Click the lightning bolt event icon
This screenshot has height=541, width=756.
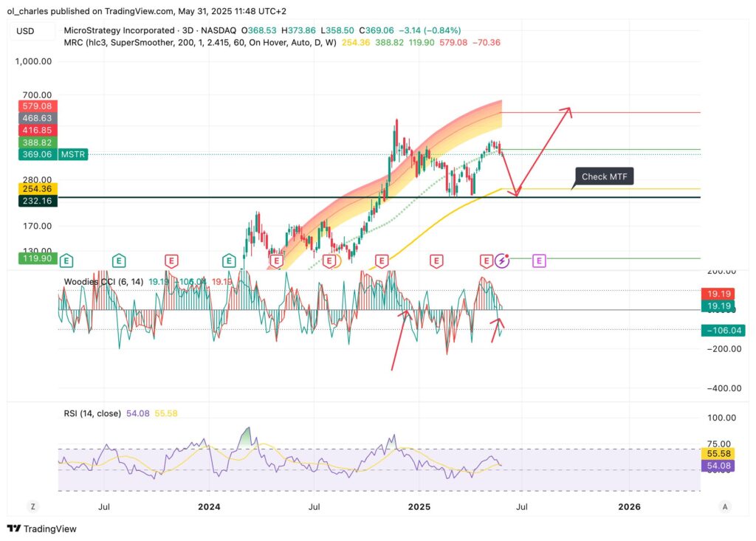point(503,260)
